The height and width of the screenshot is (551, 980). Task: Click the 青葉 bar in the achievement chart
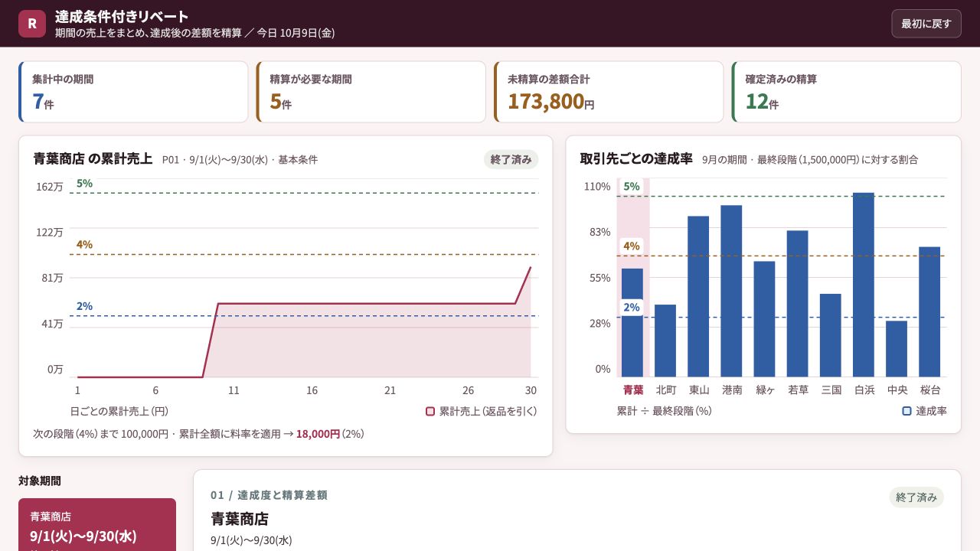pyautogui.click(x=632, y=322)
